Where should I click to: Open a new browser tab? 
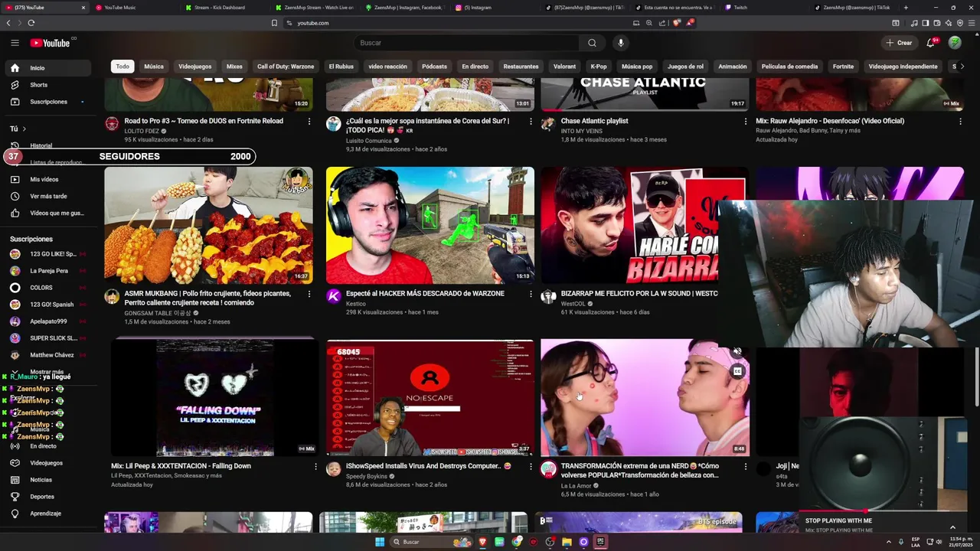coord(906,8)
